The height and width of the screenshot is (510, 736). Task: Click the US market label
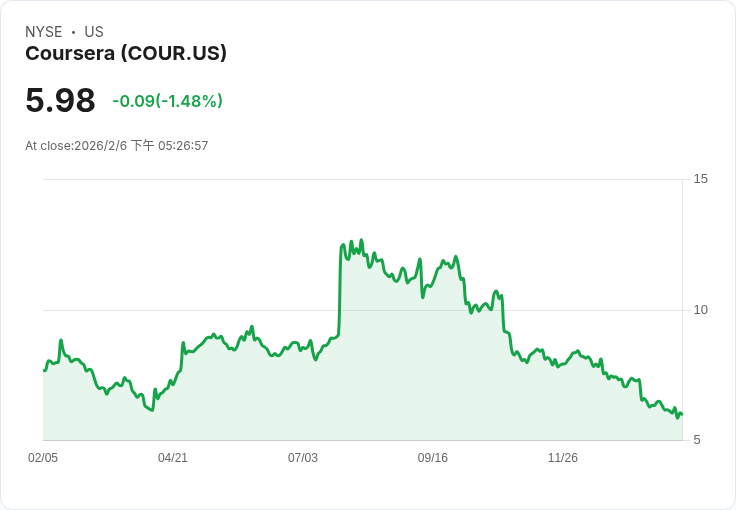click(x=94, y=32)
